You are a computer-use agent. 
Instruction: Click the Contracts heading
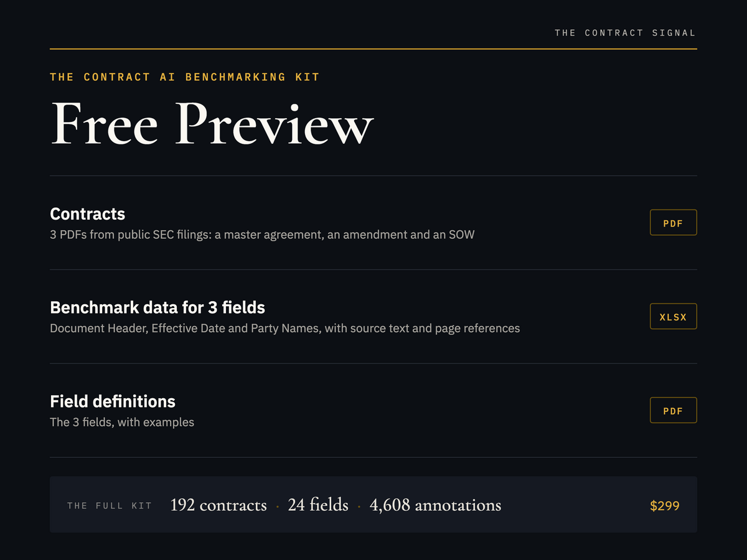pyautogui.click(x=87, y=214)
